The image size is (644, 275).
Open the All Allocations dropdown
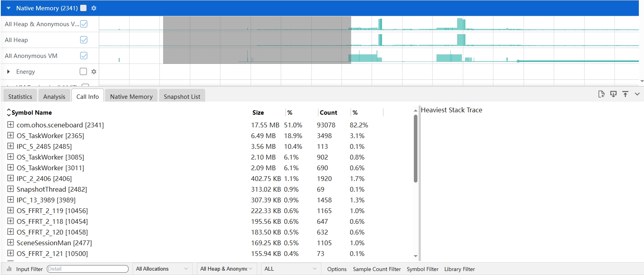tap(162, 269)
